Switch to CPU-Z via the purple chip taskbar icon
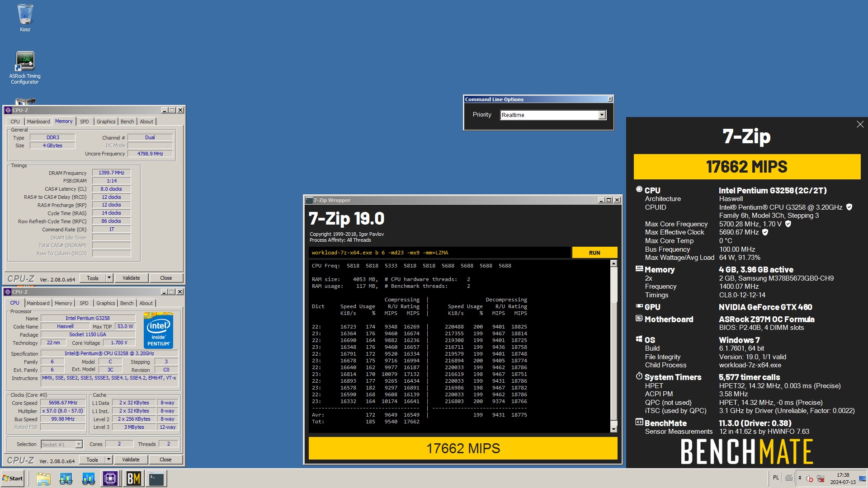The width and height of the screenshot is (868, 488). coord(110,479)
